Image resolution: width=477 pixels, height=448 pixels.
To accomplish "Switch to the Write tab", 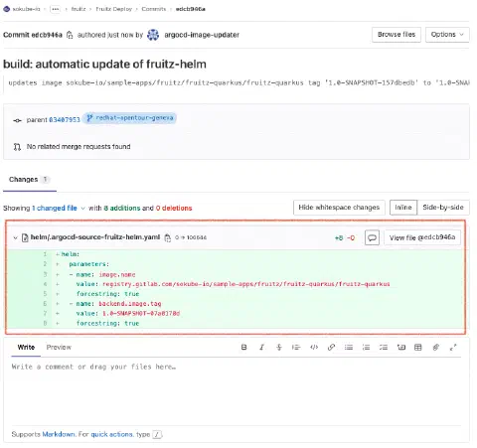I will 26,347.
